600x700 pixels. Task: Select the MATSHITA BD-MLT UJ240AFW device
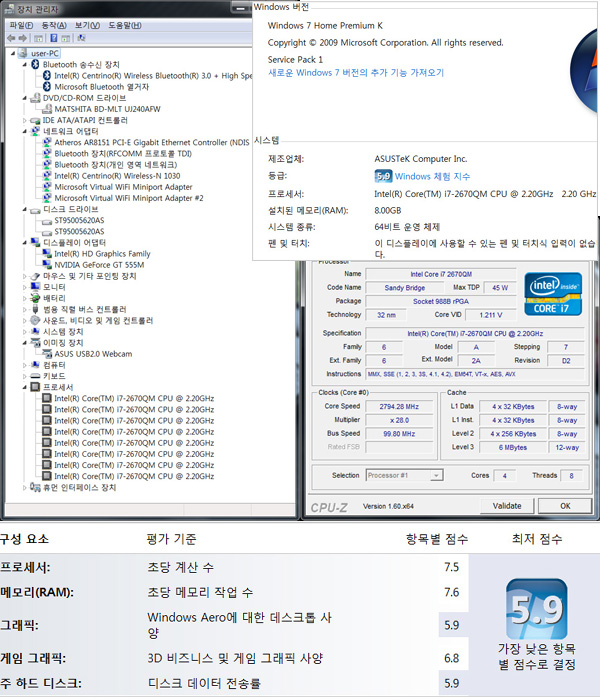(x=107, y=109)
